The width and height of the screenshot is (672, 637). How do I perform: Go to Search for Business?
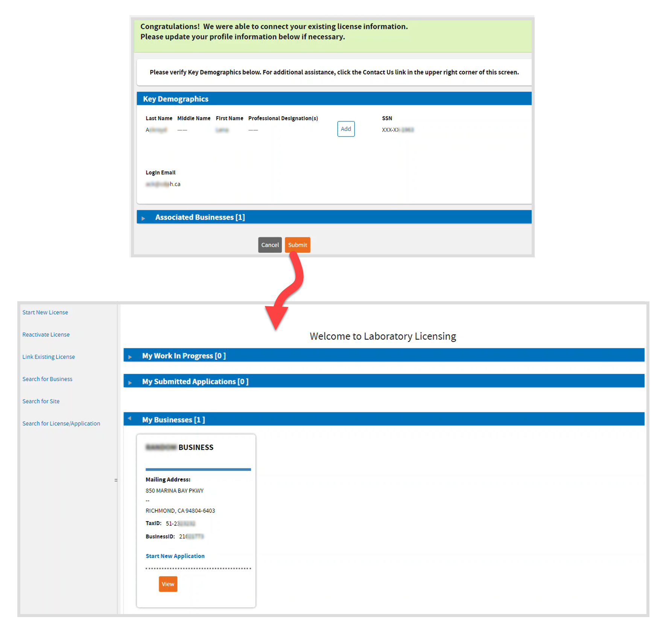pos(47,379)
